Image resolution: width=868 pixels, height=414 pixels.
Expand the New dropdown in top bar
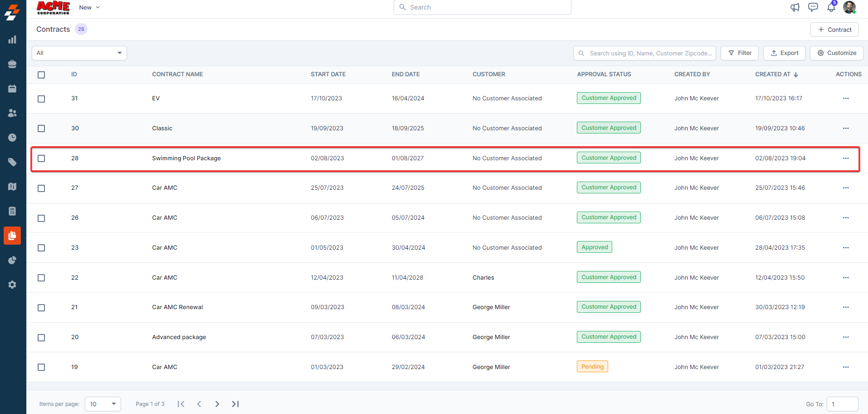(x=89, y=7)
